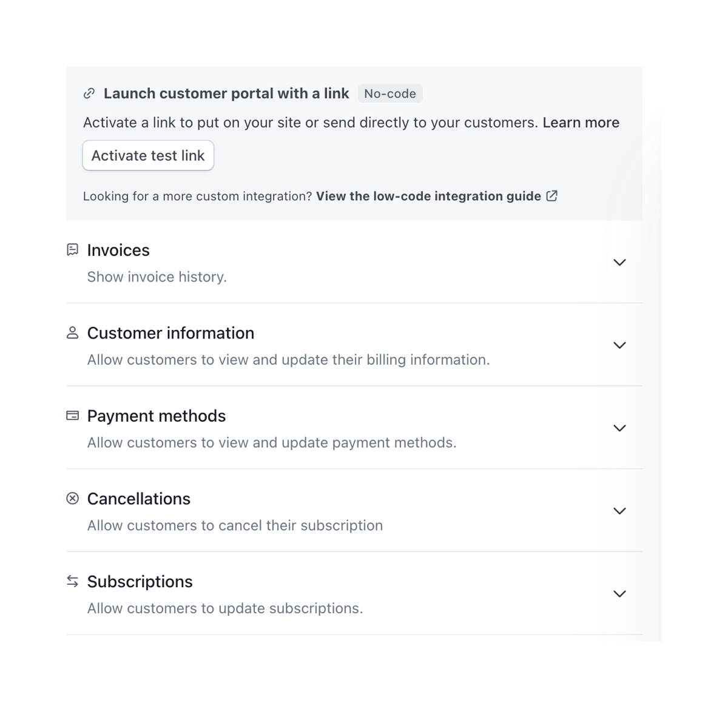Image resolution: width=728 pixels, height=708 pixels.
Task: Click the external link icon after the integration guide
Action: [x=551, y=196]
